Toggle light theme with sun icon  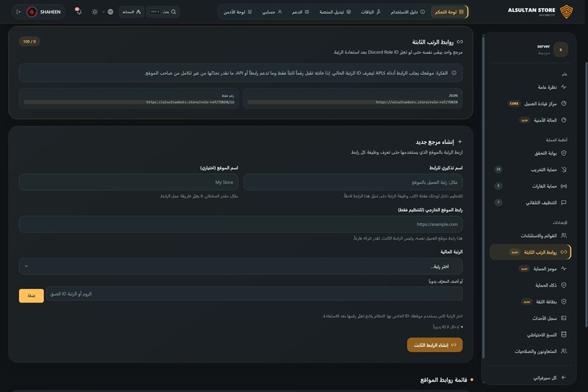[x=94, y=12]
